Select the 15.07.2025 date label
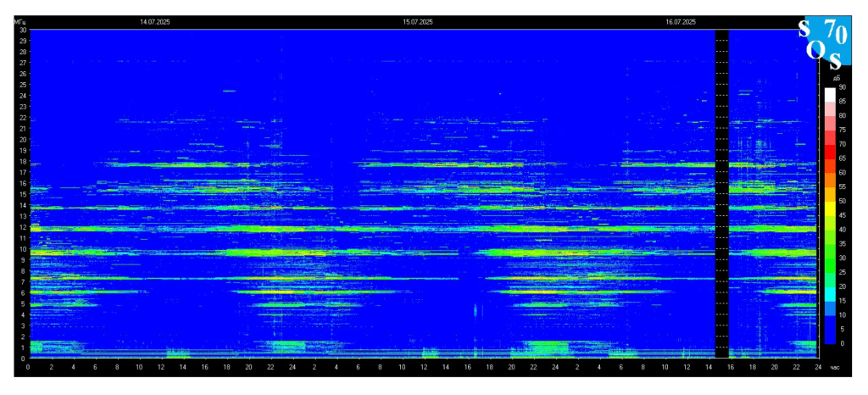868x395 pixels. click(x=417, y=22)
